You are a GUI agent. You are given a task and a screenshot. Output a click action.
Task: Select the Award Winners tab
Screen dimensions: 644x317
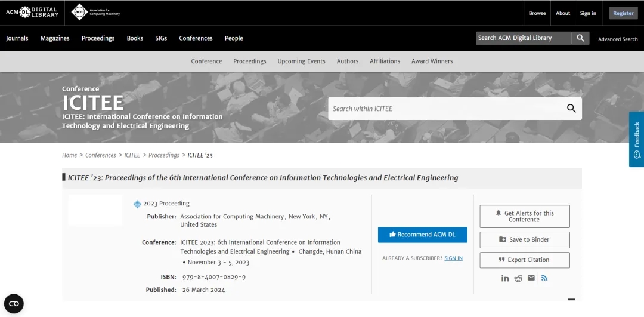coord(432,61)
